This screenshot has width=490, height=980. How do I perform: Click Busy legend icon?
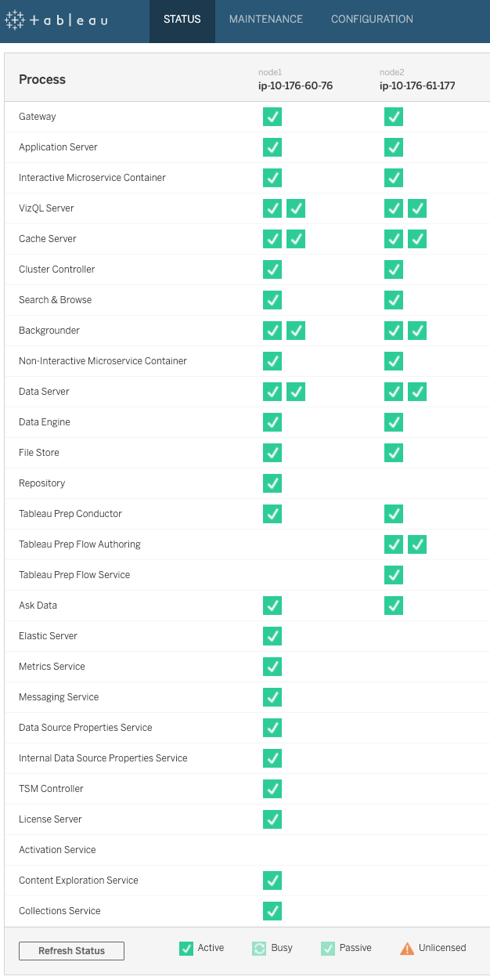(259, 949)
